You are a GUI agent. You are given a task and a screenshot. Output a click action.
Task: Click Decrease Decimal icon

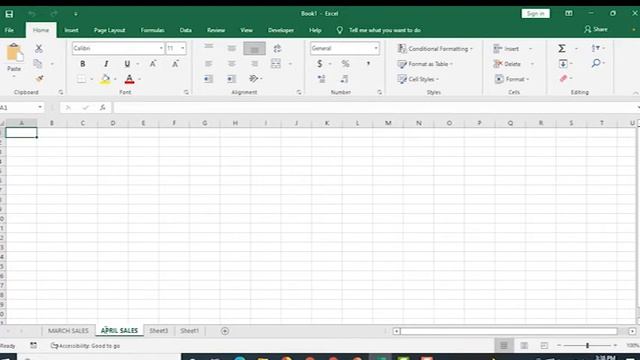[x=344, y=79]
